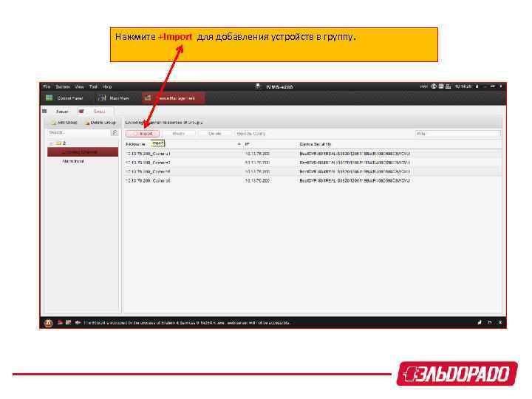This screenshot has width=532, height=399.
Task: Select the 10.13.76.200_Camera1 row
Action: [313, 154]
